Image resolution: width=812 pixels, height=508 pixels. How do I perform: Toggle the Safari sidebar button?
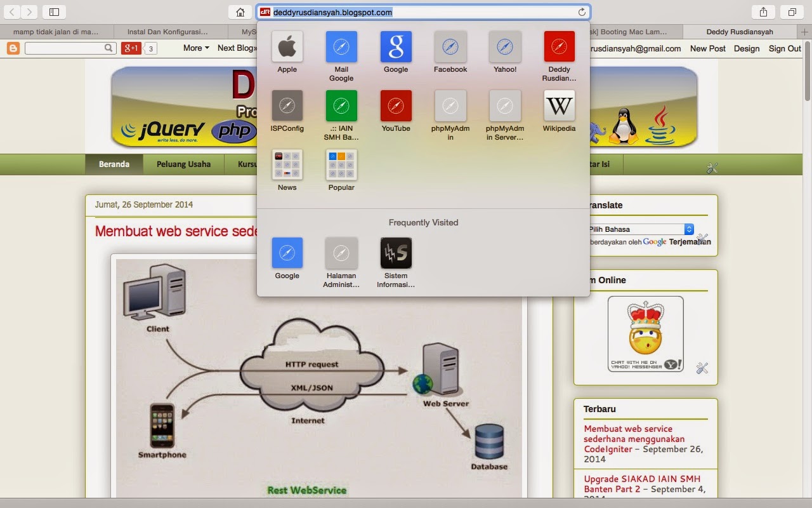tap(54, 12)
